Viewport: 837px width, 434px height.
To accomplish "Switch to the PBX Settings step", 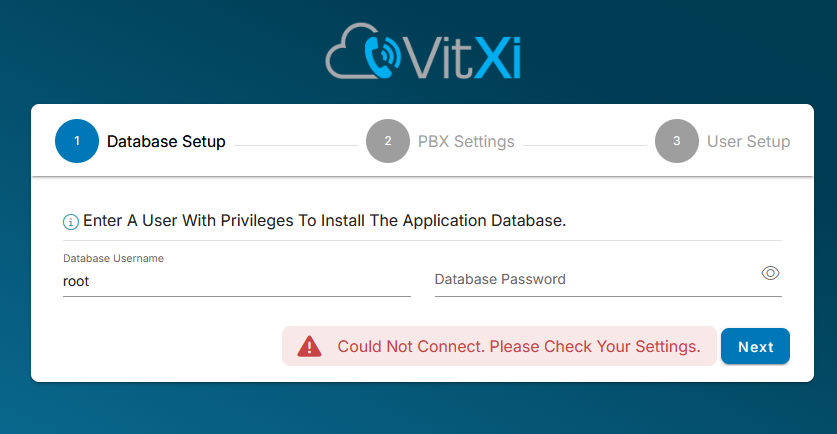I will (x=466, y=141).
